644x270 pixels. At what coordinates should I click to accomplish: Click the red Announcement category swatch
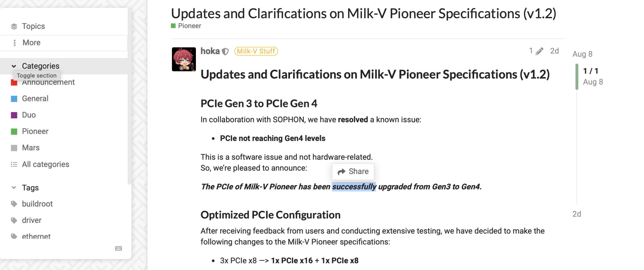tap(14, 82)
